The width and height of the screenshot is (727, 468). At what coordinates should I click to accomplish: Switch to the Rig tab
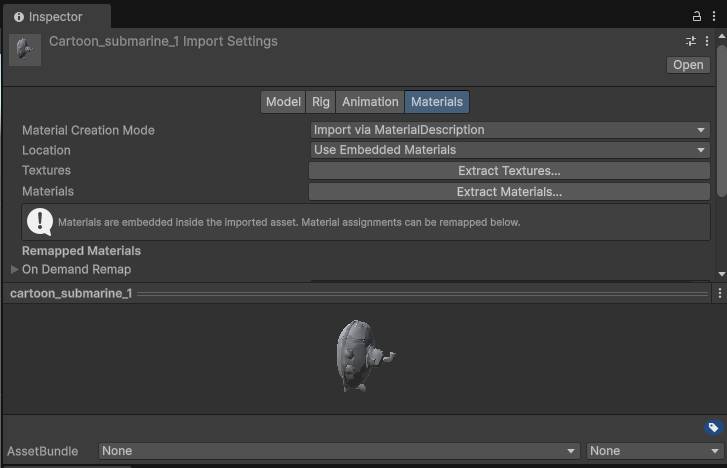(x=320, y=102)
